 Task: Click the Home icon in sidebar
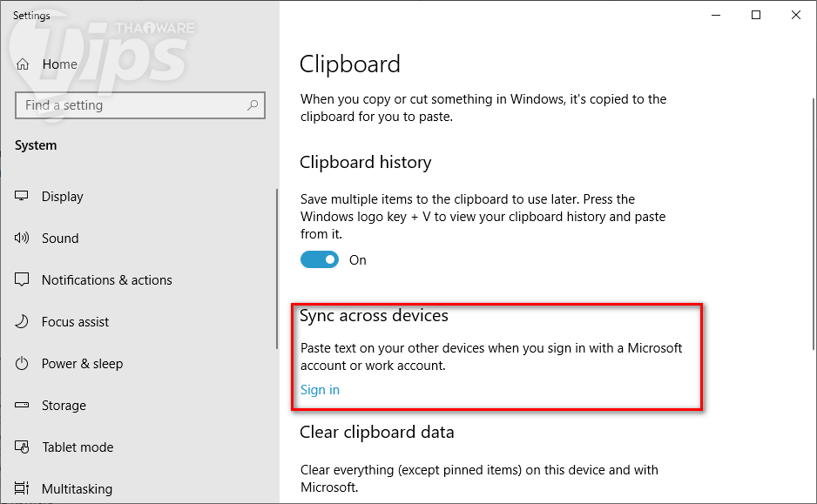24,64
